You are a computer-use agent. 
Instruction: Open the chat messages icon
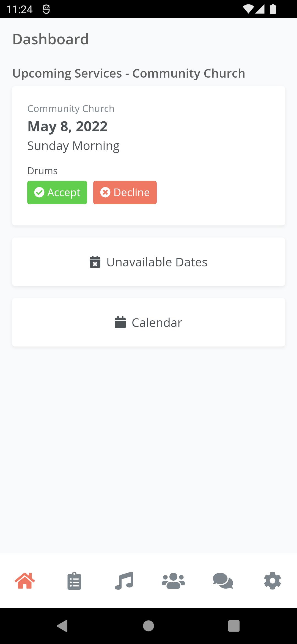coord(223,581)
